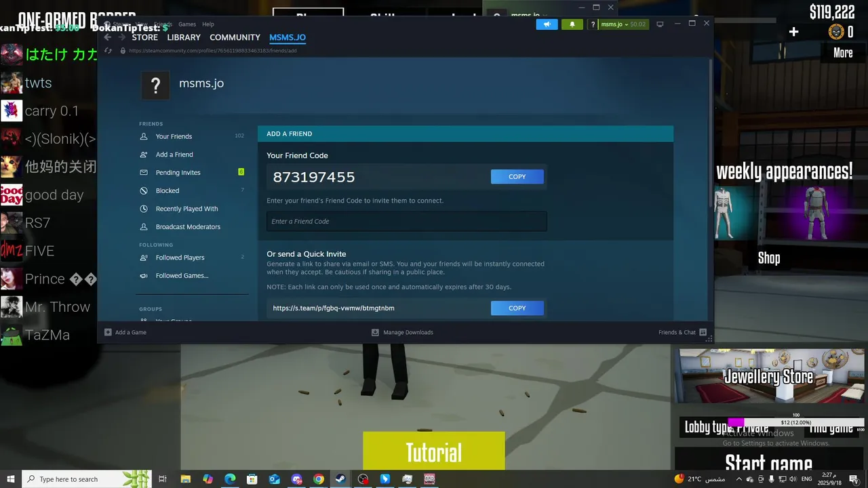Focus the Windows taskbar search box
The height and width of the screenshot is (488, 868).
(87, 479)
